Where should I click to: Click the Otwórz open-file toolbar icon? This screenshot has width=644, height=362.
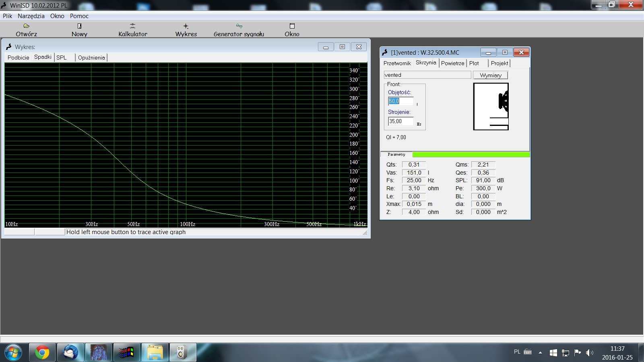pos(27,26)
